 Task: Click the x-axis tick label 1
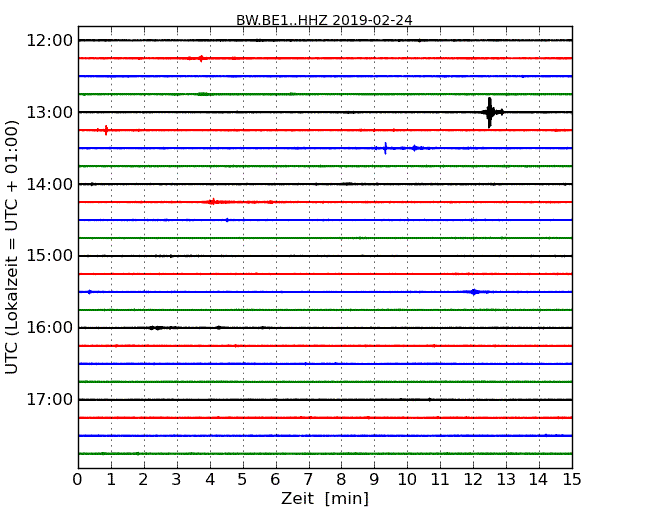click(x=111, y=480)
